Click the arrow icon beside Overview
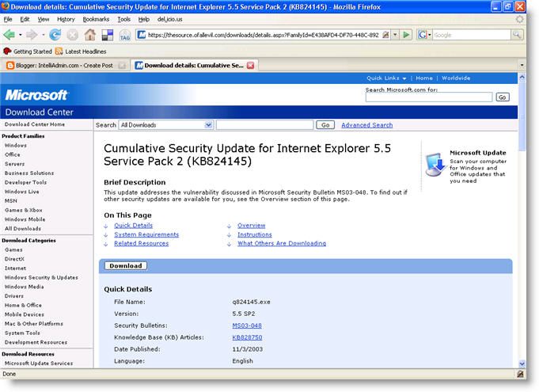This screenshot has height=392, width=539. 229,226
